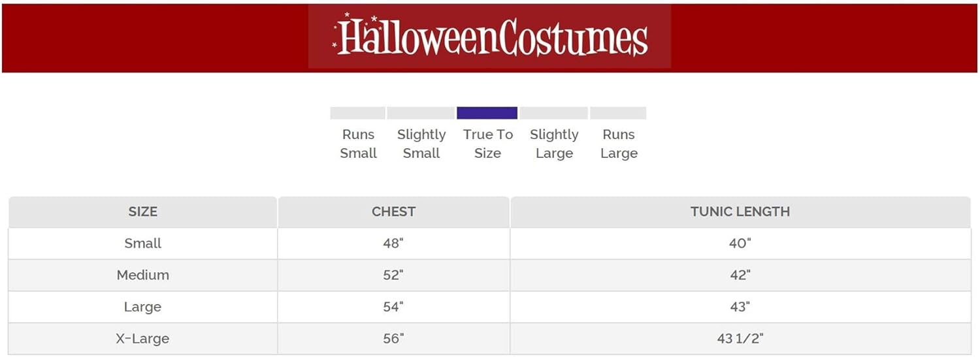Select the Large size row
The image size is (980, 357).
click(x=143, y=307)
